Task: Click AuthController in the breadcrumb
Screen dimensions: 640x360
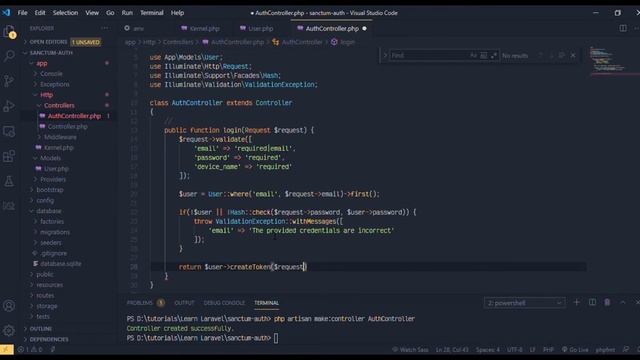Action: (302, 42)
